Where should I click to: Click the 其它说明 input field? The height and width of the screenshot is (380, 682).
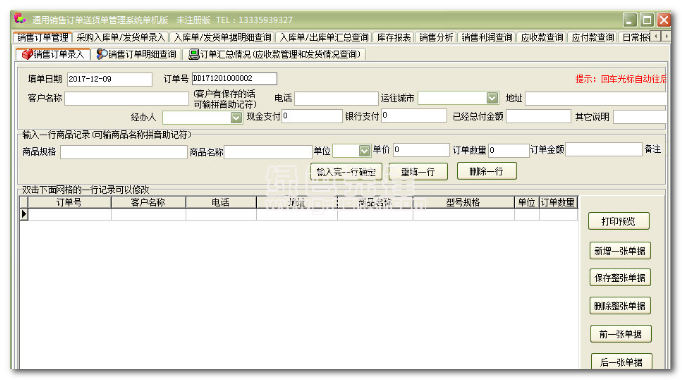tap(640, 117)
